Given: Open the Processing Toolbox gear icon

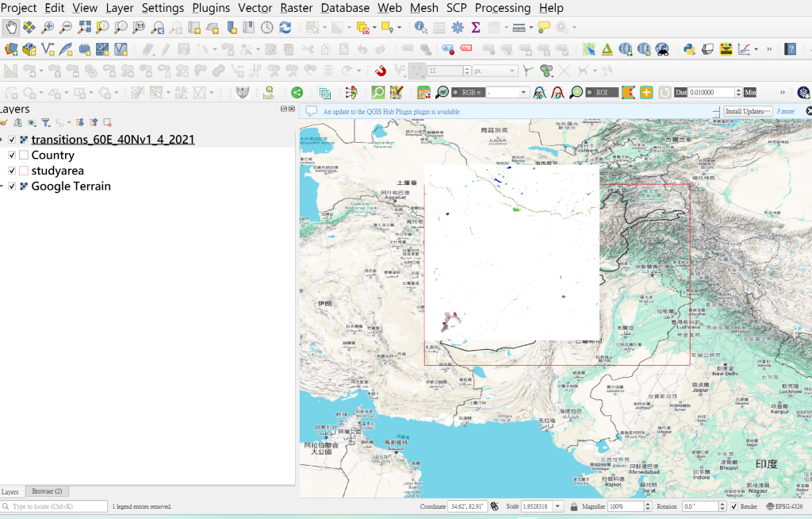Looking at the screenshot, I should coord(458,27).
